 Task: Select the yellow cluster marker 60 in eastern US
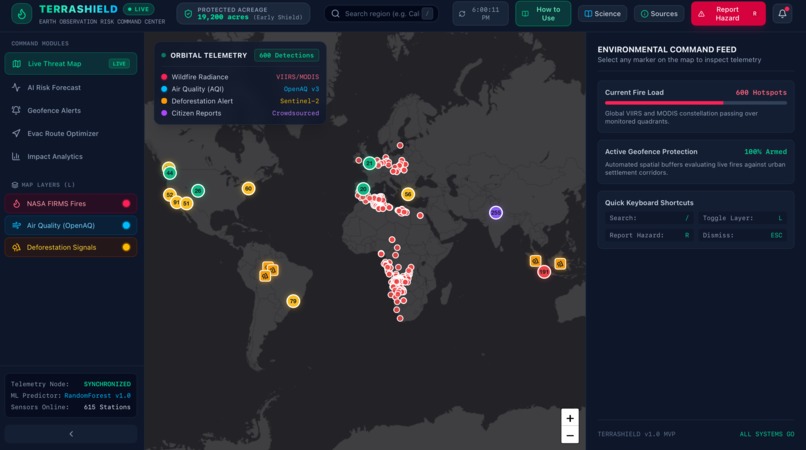tap(248, 188)
